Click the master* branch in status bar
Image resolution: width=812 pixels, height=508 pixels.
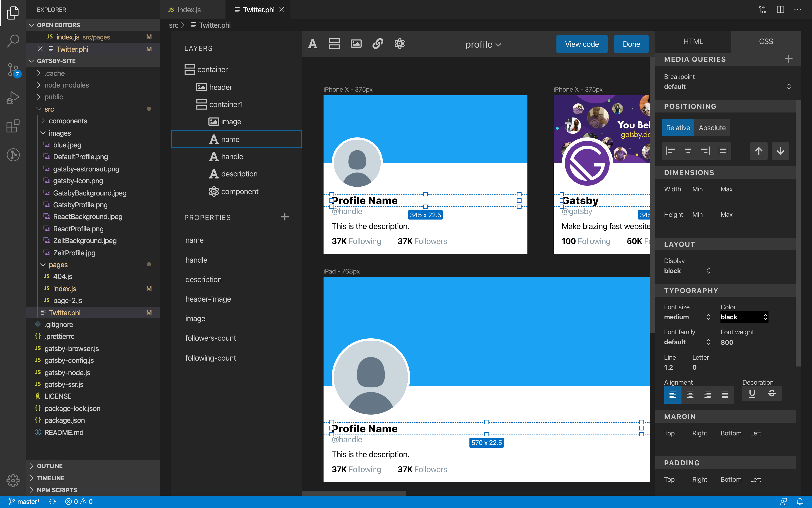pyautogui.click(x=24, y=502)
